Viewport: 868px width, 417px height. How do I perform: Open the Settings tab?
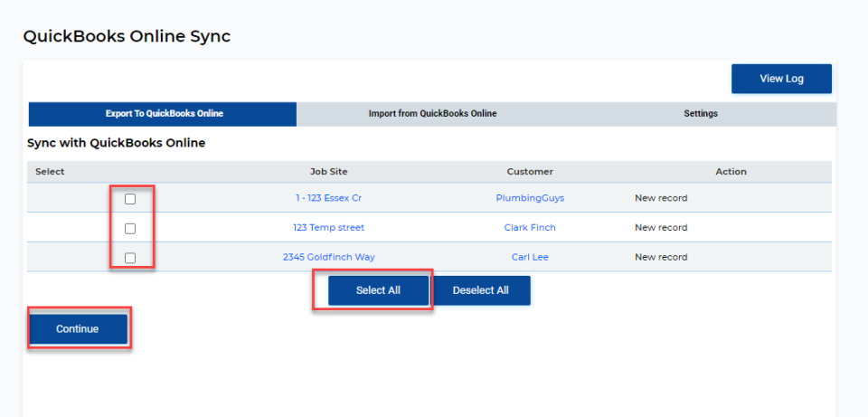(x=700, y=114)
